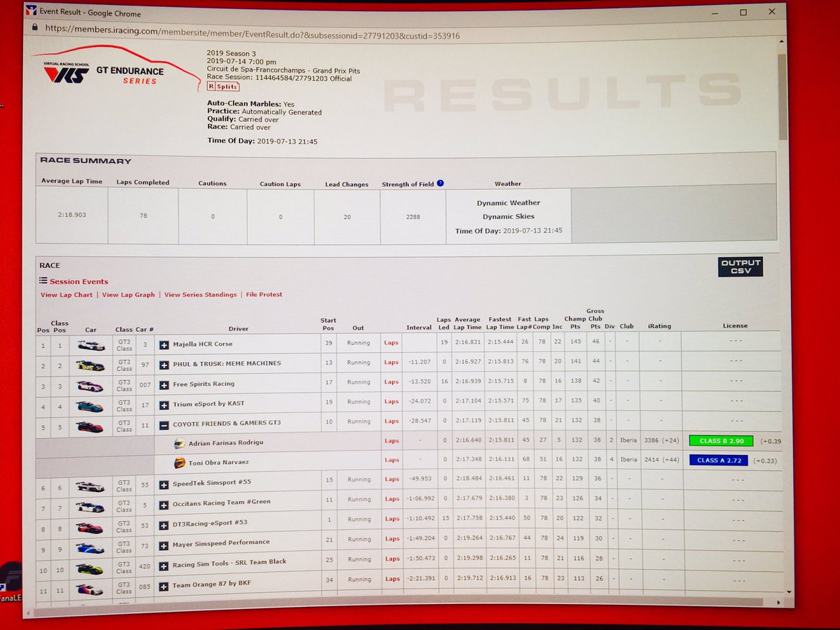The height and width of the screenshot is (630, 840).
Task: Click the blue CLASS A 2.72 license badge
Action: point(719,460)
